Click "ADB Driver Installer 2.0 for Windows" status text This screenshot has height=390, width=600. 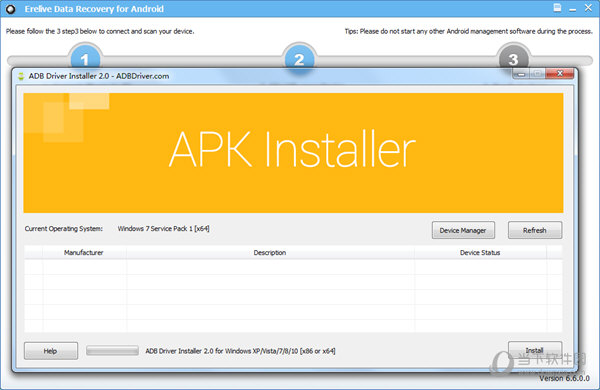pyautogui.click(x=240, y=351)
